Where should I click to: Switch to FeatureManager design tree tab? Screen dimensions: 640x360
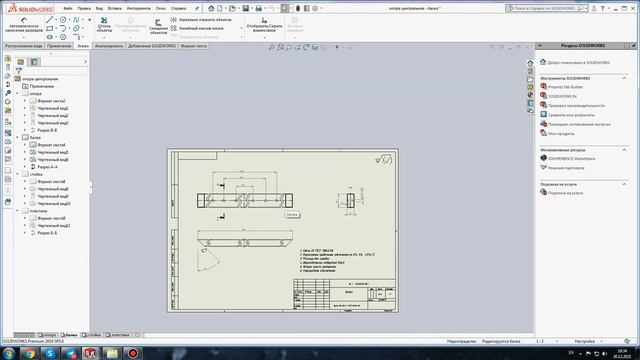point(21,62)
